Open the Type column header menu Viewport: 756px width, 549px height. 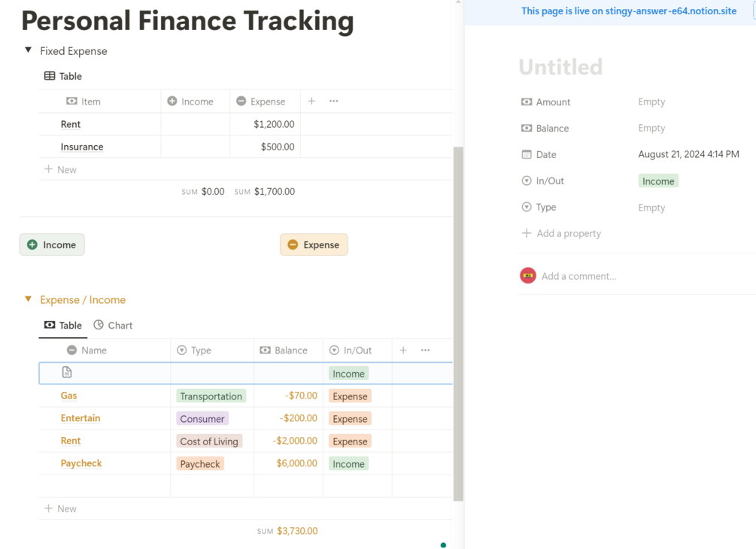tap(196, 350)
